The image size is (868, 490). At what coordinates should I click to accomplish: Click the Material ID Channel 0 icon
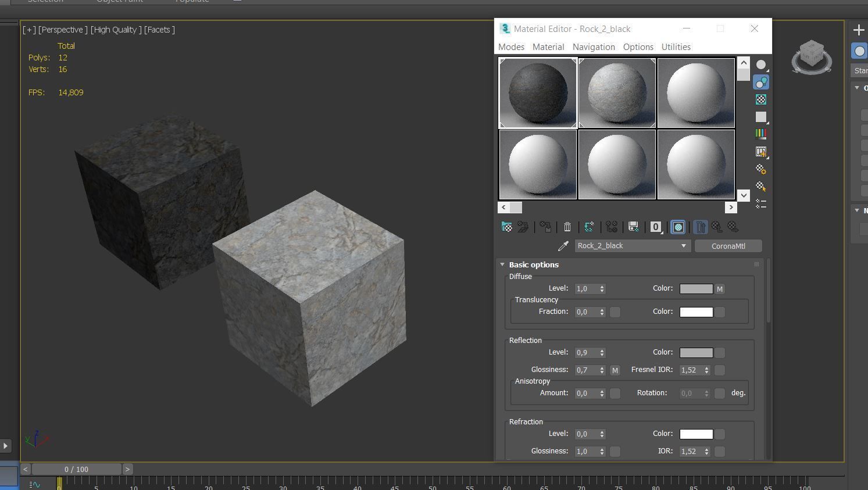(x=656, y=227)
